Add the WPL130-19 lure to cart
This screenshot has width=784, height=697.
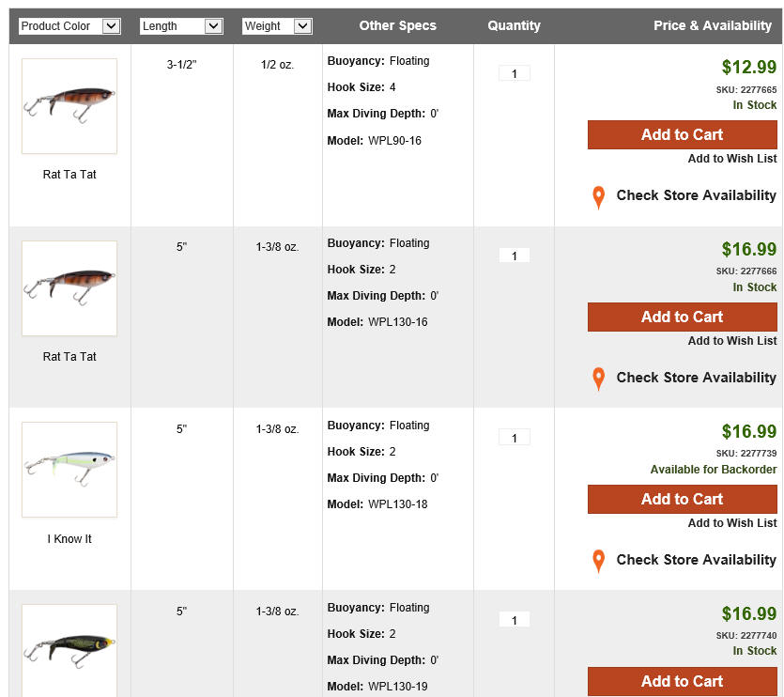[x=682, y=681]
